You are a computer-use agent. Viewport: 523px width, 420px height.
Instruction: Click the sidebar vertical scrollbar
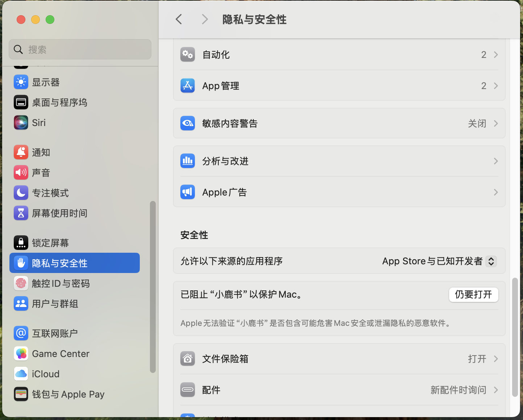click(153, 287)
